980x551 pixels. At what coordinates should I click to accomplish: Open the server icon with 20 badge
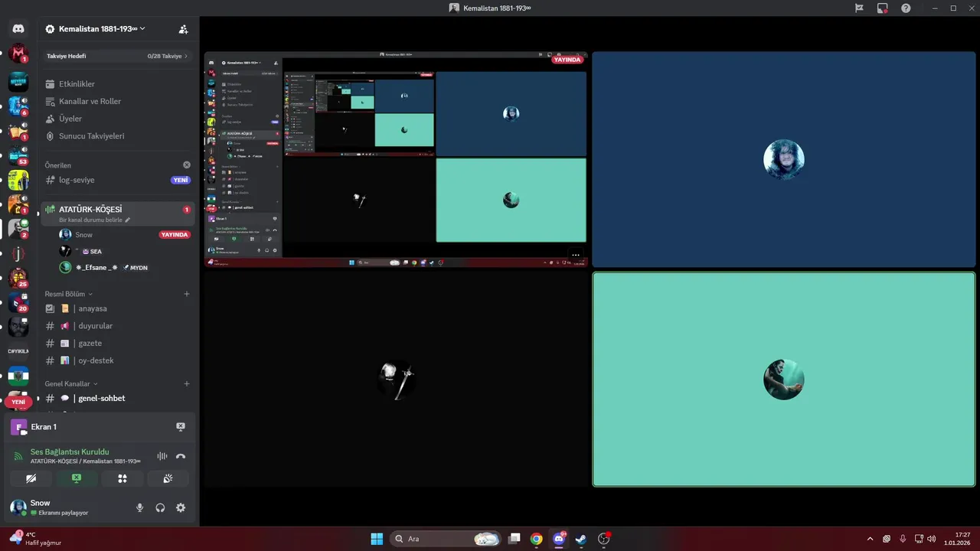click(18, 302)
